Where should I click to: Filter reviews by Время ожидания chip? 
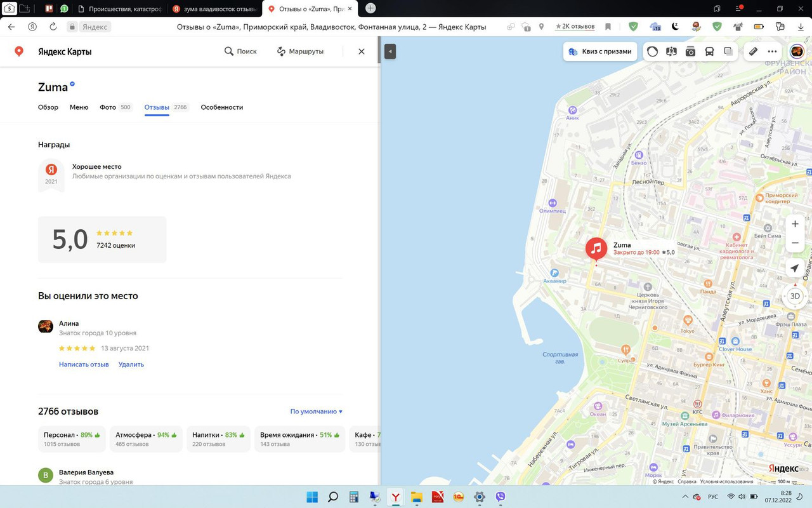[299, 439]
